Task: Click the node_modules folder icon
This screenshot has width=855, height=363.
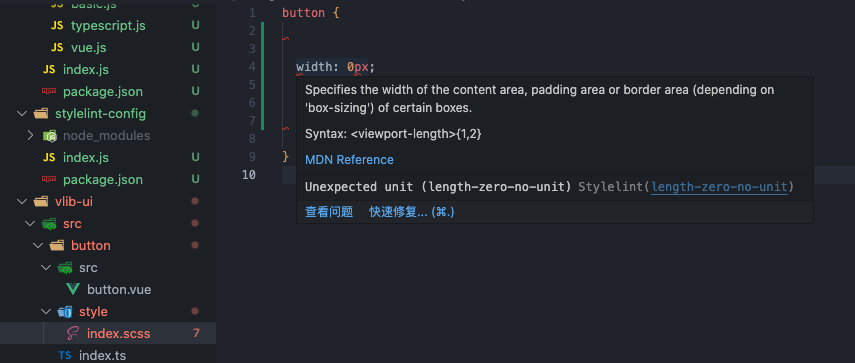Action: tap(50, 136)
